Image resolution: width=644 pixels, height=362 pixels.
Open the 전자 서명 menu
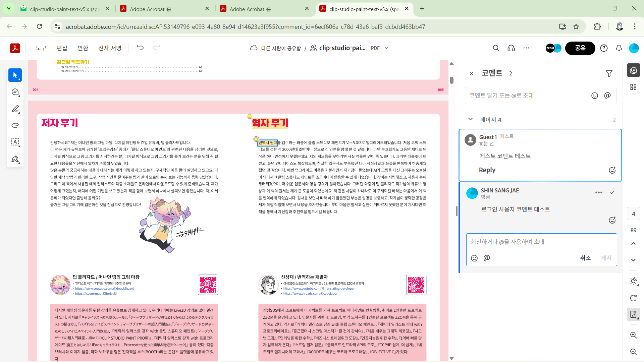(x=110, y=48)
